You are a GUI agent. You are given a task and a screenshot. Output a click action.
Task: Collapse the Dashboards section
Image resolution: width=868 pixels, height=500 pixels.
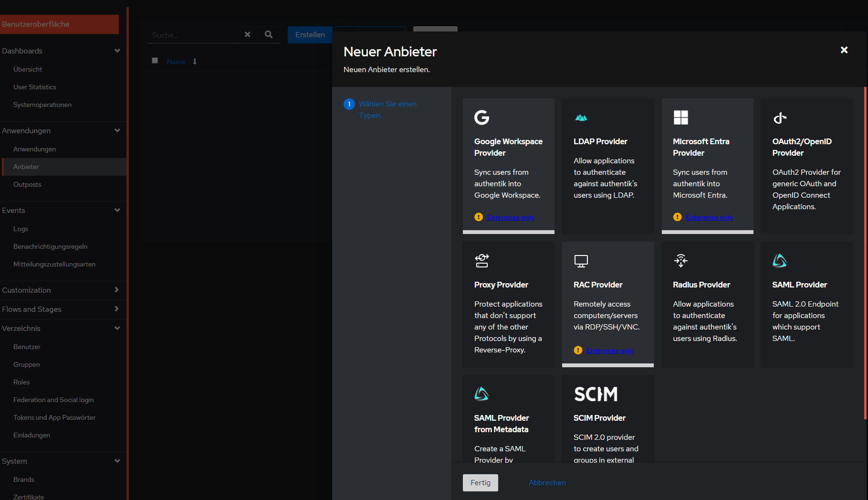117,51
